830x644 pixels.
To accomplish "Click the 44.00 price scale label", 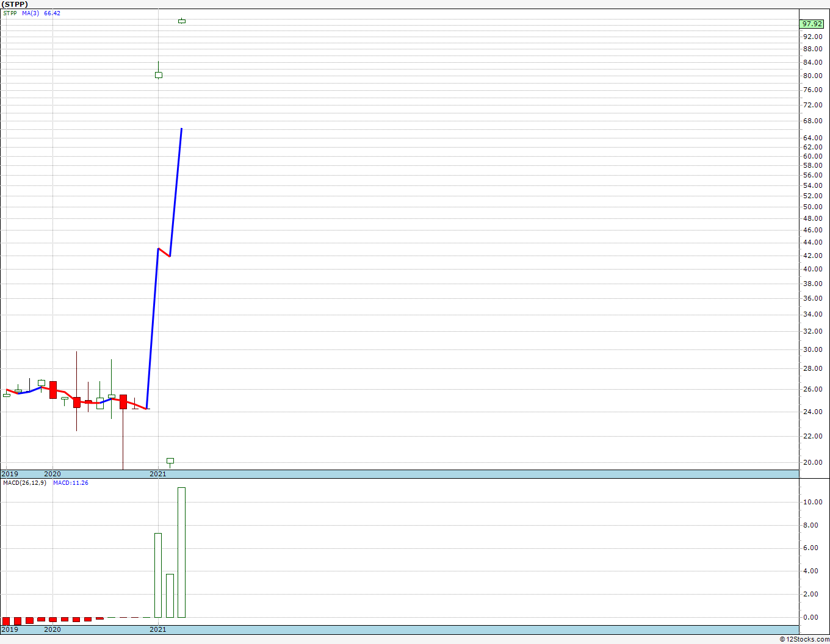I will 812,242.
